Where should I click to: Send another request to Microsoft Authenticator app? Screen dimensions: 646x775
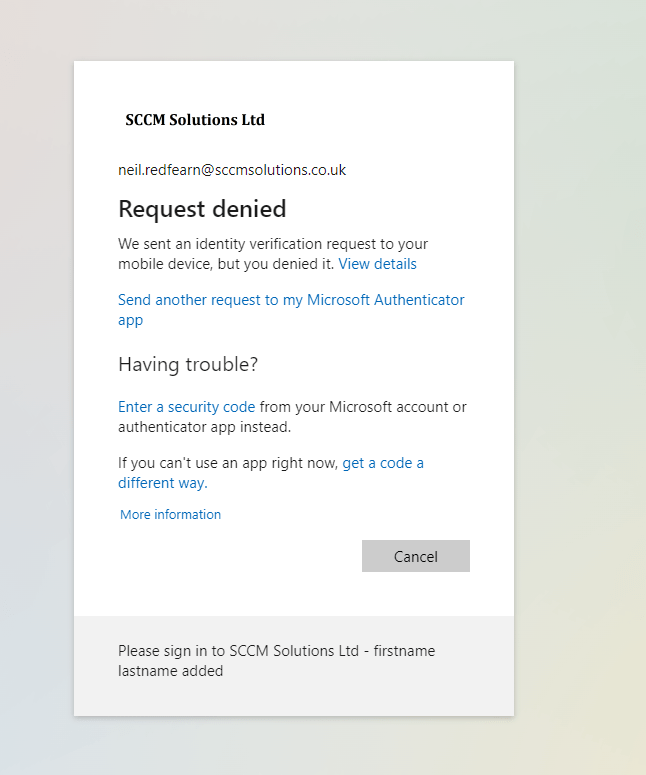pos(290,300)
